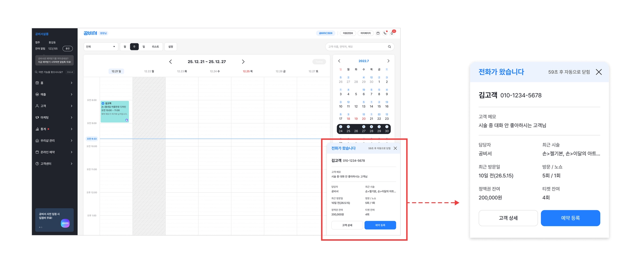Viewport: 644px width, 262px height.
Task: Open the phone call icon in header
Action: (385, 33)
